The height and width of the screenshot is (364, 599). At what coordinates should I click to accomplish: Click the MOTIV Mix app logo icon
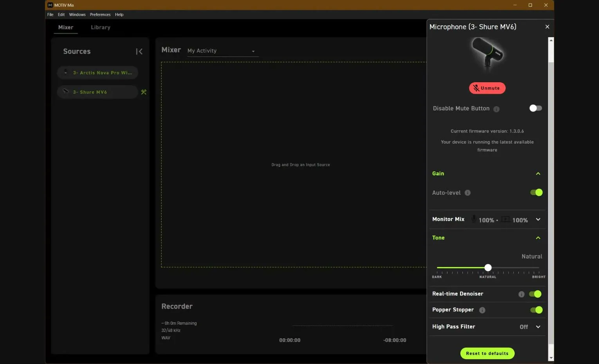coord(50,5)
